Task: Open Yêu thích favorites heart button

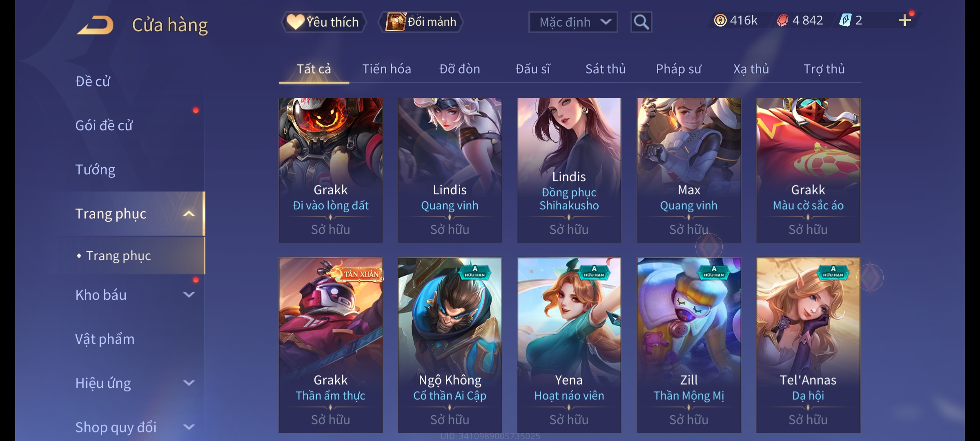Action: (x=323, y=22)
